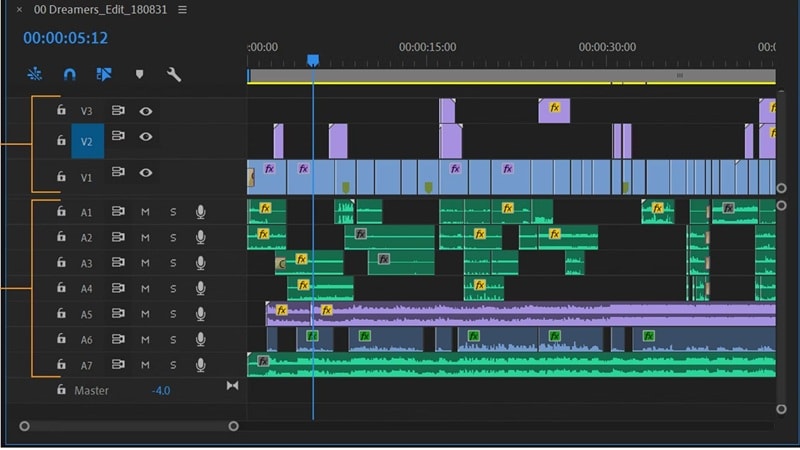Mute audio track A3
Viewport: 800px width, 450px height.
pos(145,263)
